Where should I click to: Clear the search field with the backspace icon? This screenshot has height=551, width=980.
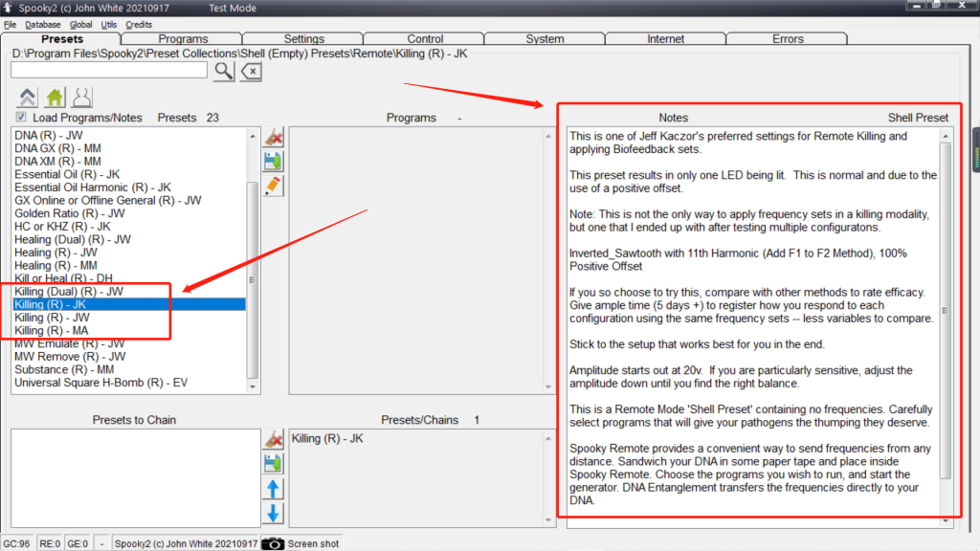[x=251, y=71]
